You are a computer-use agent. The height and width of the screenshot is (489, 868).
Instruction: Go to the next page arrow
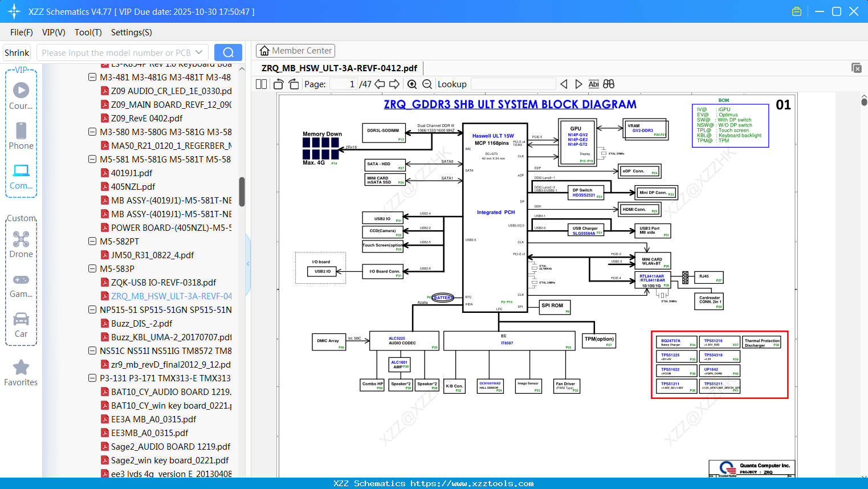394,84
